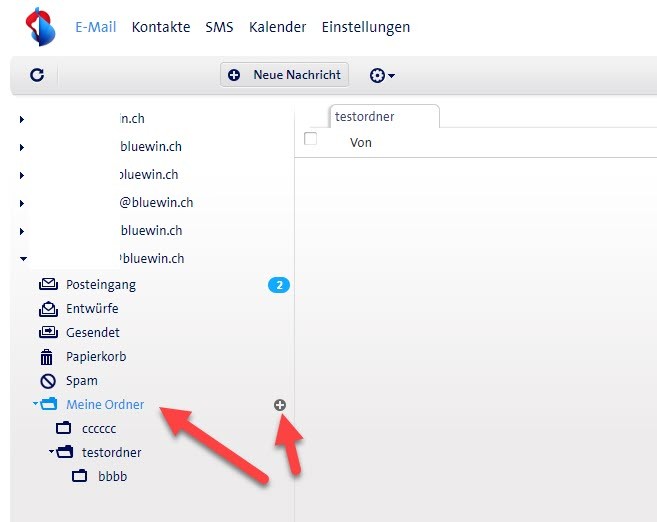
Task: Open the Gesendet sent folder
Action: click(x=92, y=333)
